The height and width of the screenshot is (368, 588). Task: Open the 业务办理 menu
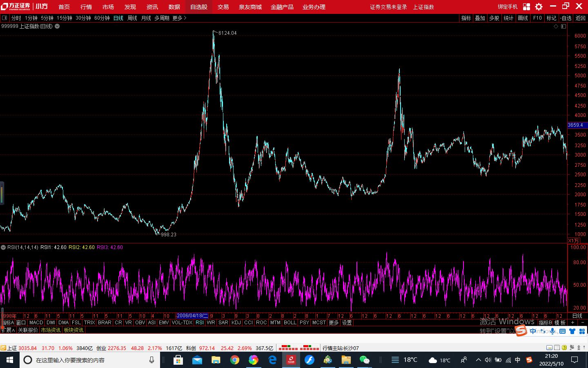point(314,7)
